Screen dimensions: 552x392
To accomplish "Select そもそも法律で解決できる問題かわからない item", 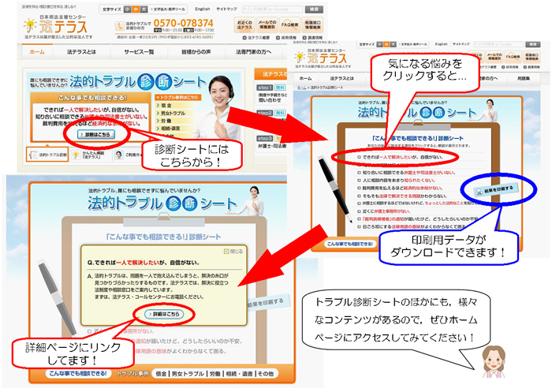I will coord(402,196).
